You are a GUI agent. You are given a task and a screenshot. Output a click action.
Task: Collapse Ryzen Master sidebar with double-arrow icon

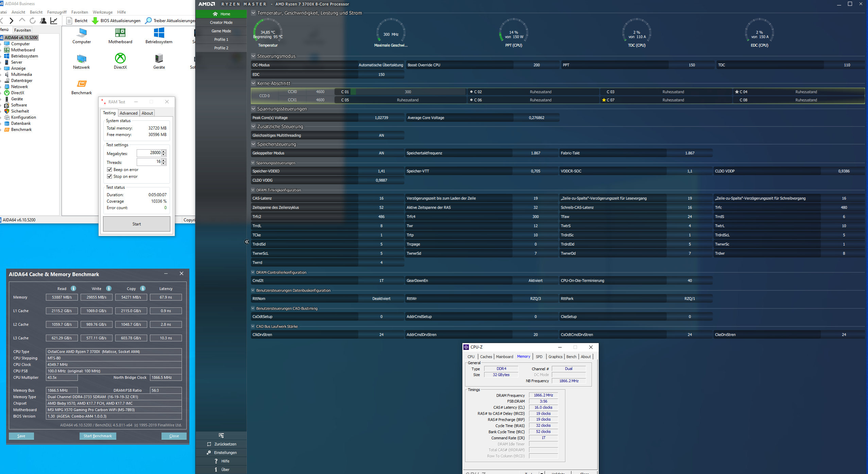point(246,242)
